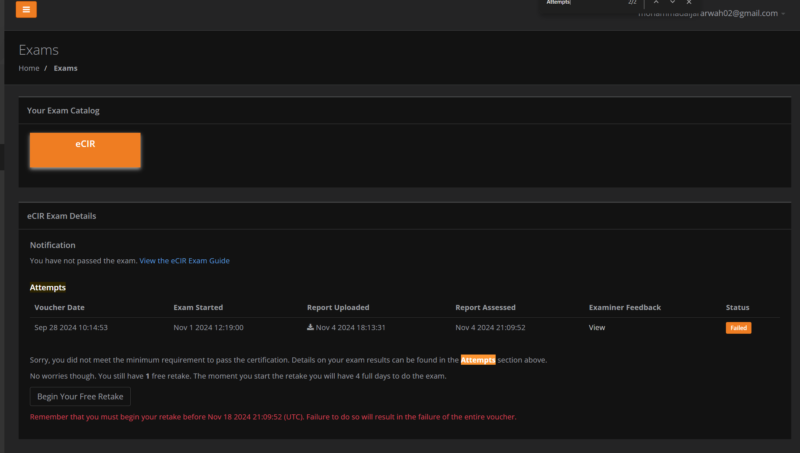
Task: View the examiner feedback
Action: pos(597,327)
